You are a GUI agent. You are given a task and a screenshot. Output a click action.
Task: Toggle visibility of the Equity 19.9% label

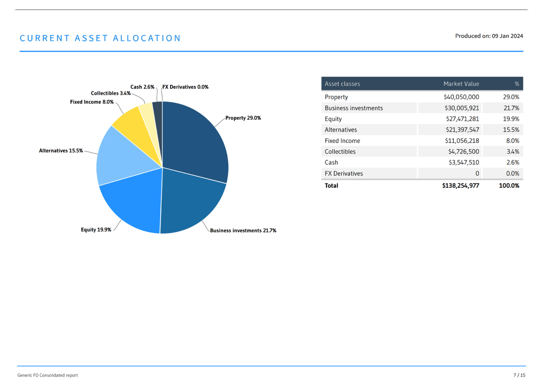(96, 229)
